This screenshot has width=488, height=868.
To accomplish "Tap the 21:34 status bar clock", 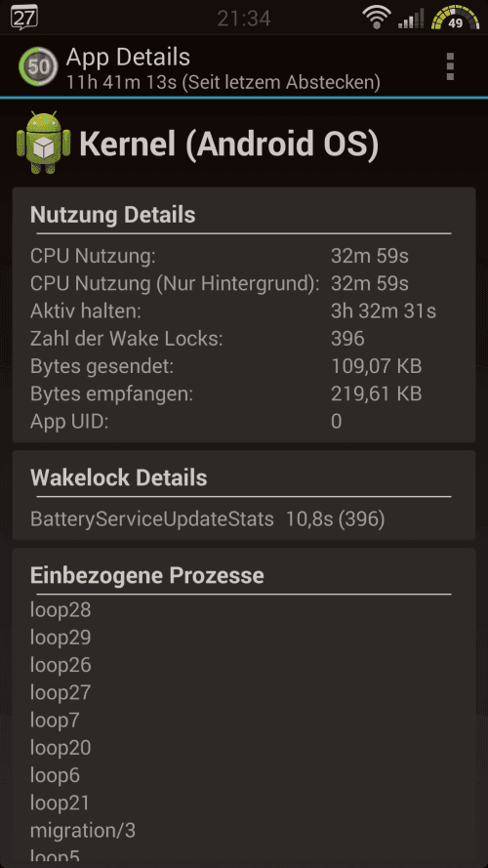I will (243, 19).
